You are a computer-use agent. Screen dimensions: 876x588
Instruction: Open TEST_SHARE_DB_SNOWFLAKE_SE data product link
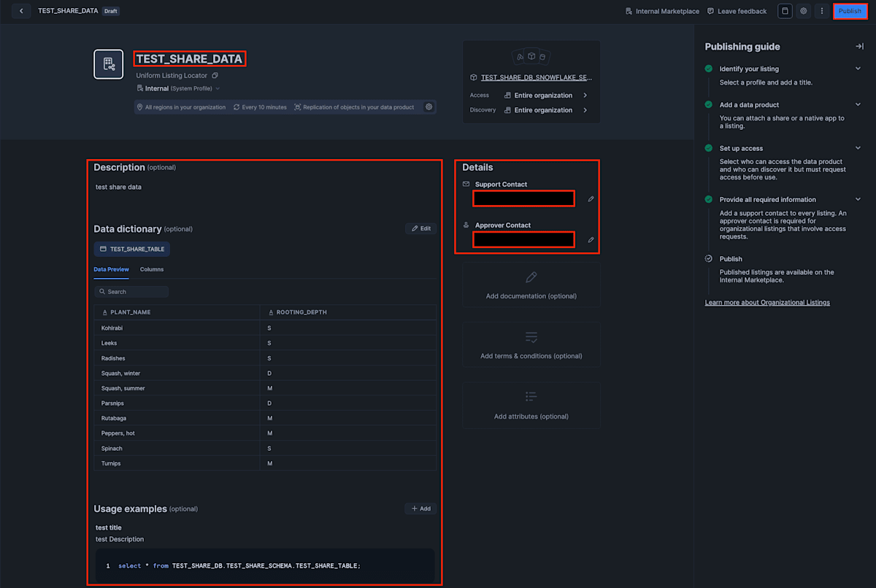(537, 77)
